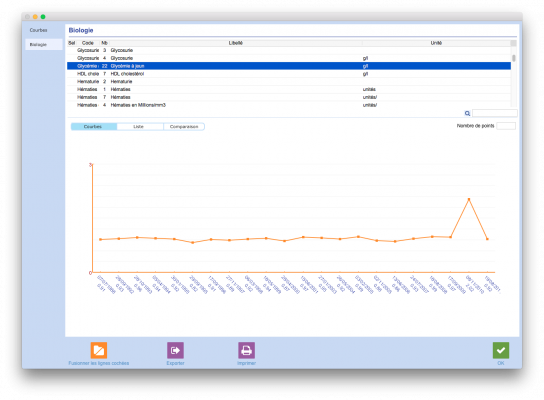Open Courbes in the left sidebar
Viewport: 544px width, 400px height.
(39, 30)
